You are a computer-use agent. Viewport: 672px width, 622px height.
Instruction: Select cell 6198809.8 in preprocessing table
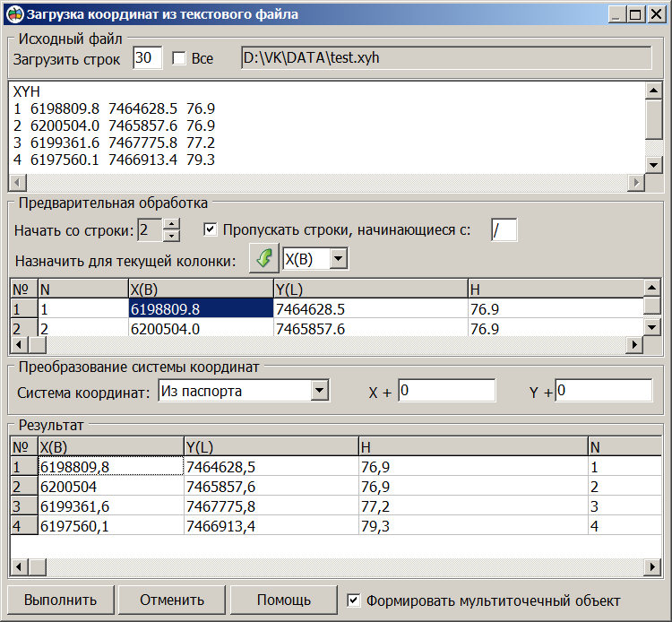pyautogui.click(x=201, y=308)
